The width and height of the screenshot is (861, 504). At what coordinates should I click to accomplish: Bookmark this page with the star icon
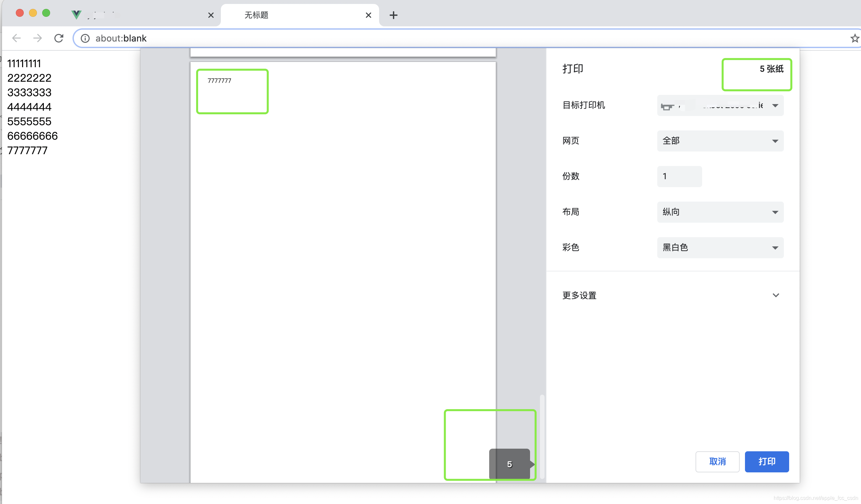click(x=854, y=38)
